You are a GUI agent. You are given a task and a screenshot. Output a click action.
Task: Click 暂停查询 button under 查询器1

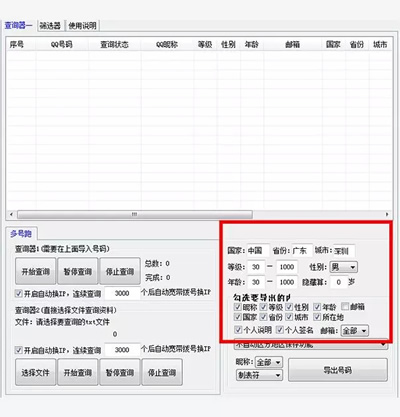[x=78, y=271]
